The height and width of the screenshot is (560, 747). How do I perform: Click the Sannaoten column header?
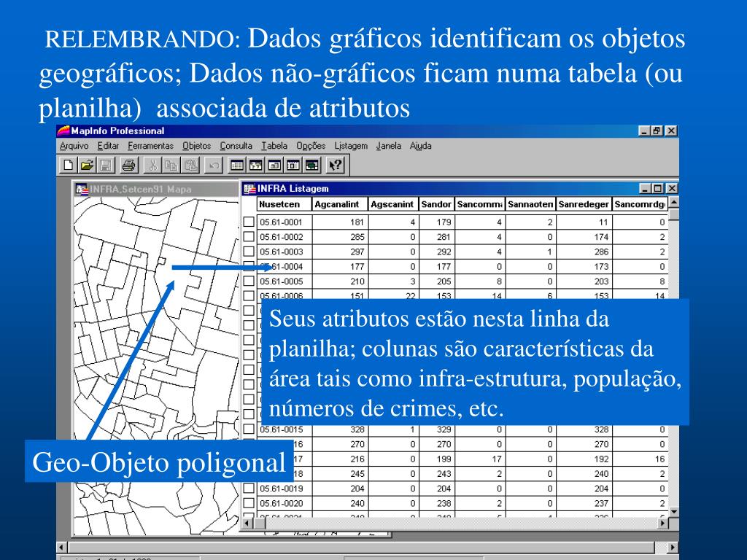coord(530,204)
